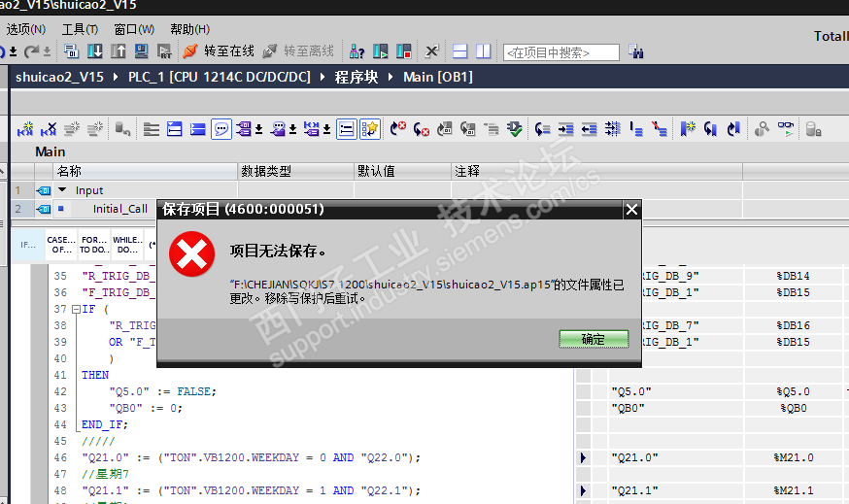This screenshot has height=504, width=849.
Task: Click the set bookmark icon
Action: click(688, 129)
